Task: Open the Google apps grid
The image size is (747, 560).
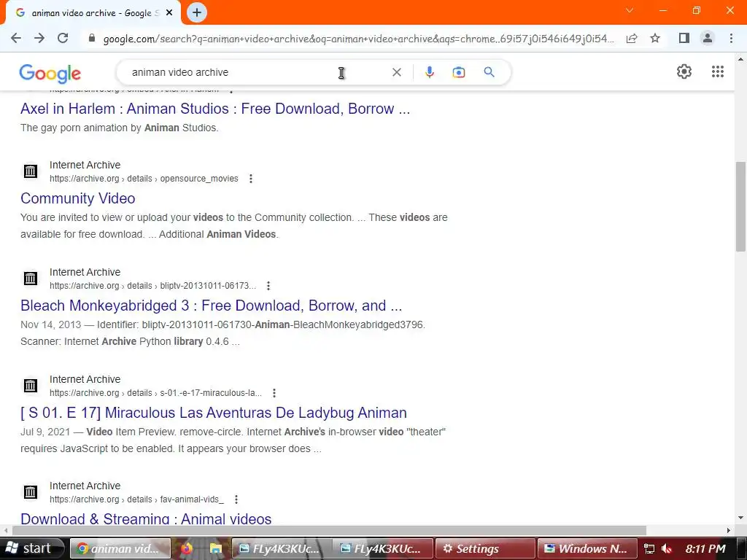Action: tap(718, 71)
